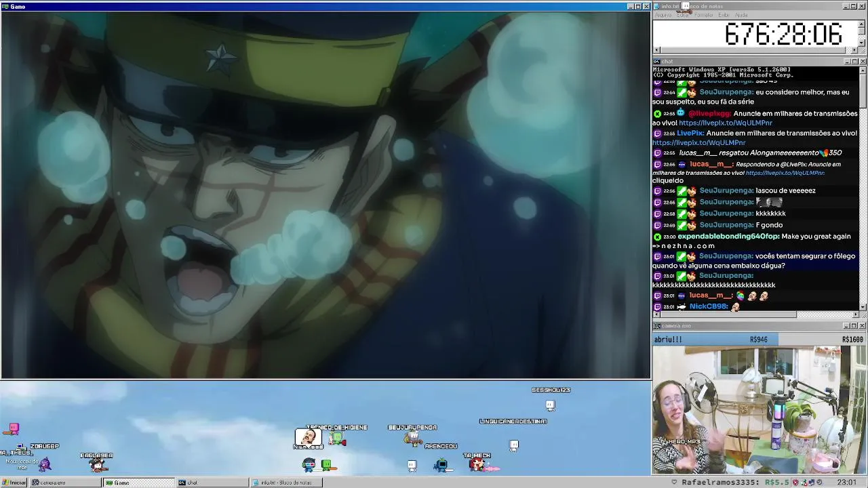Screen dimensions: 868x488
Task: Click the camera.exe window title icon
Action: [657, 326]
